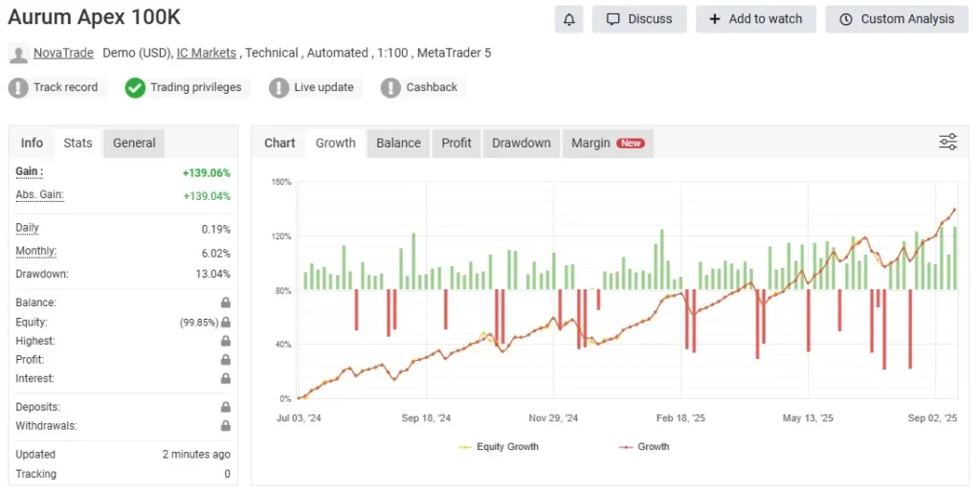Switch to the Drawdown chart tab

[x=522, y=144]
